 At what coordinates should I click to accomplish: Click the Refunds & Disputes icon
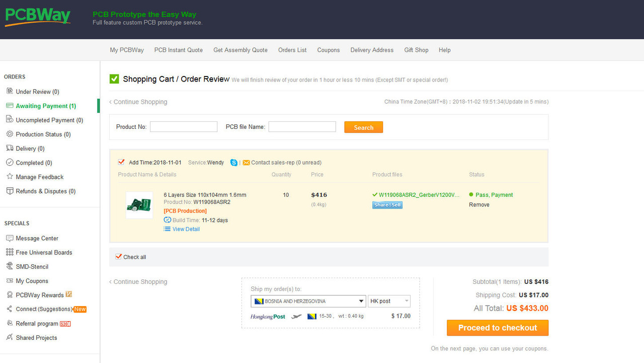10,191
